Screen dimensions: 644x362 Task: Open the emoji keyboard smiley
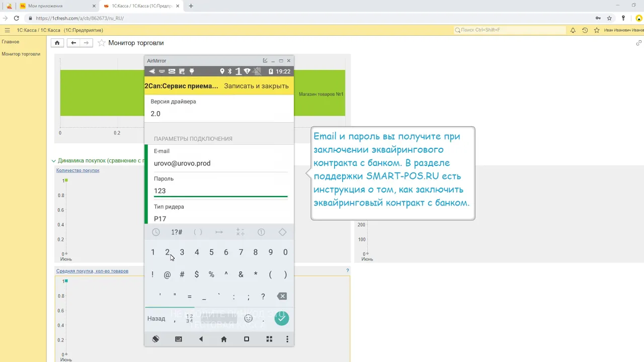(248, 318)
